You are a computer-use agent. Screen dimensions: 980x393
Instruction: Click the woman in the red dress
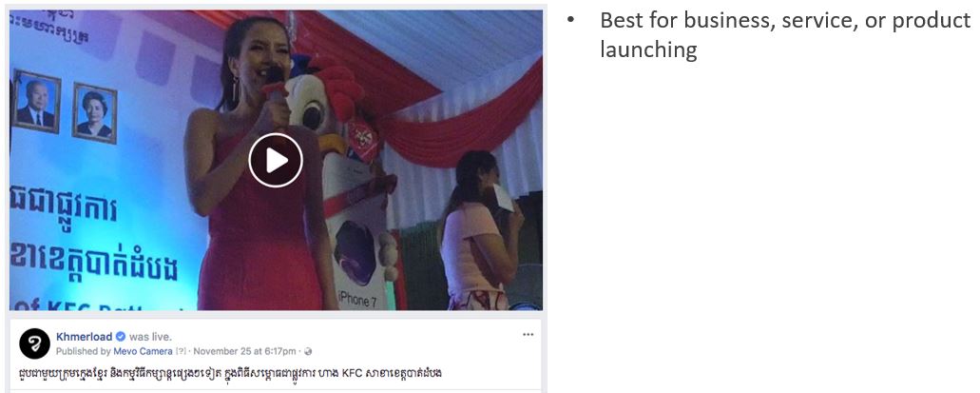258,169
